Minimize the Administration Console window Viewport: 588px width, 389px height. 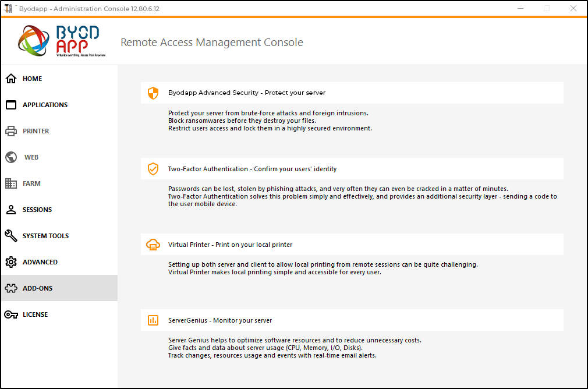pos(520,8)
